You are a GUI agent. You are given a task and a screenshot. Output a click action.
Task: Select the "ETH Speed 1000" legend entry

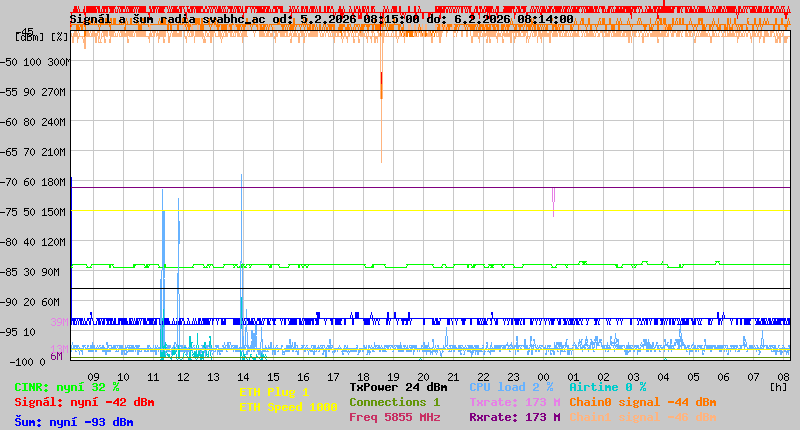(x=287, y=407)
